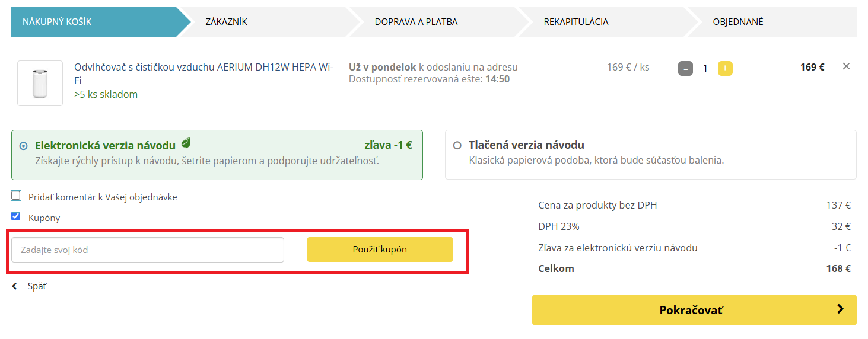The width and height of the screenshot is (868, 339).
Task: Click the back arrow next to Späť
Action: point(15,286)
